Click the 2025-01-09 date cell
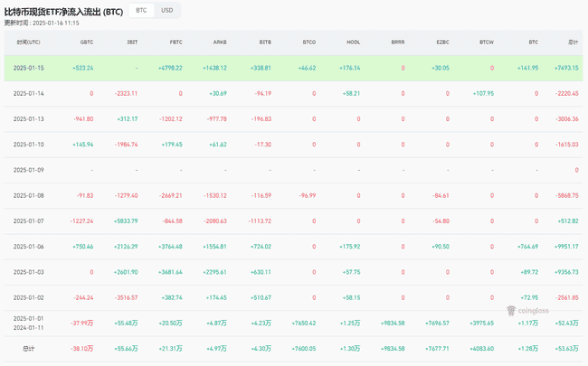 (29, 170)
